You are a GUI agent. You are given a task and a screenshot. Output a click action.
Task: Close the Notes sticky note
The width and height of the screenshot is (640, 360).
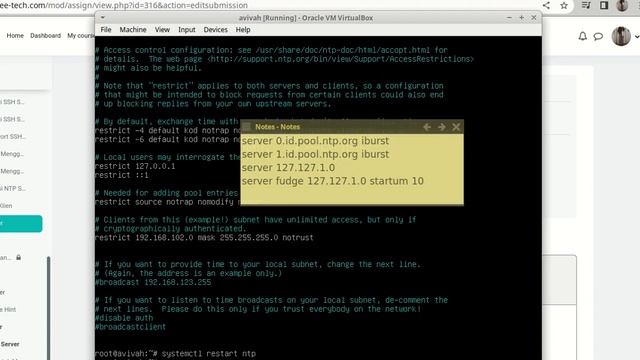(456, 127)
